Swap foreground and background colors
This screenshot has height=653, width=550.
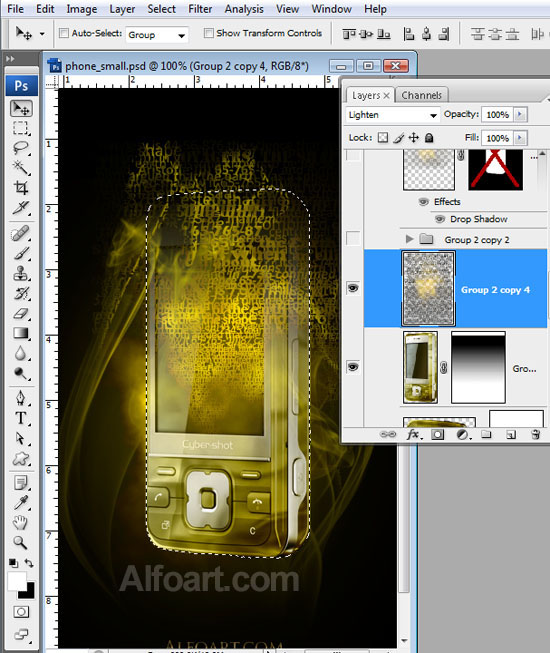tap(29, 563)
